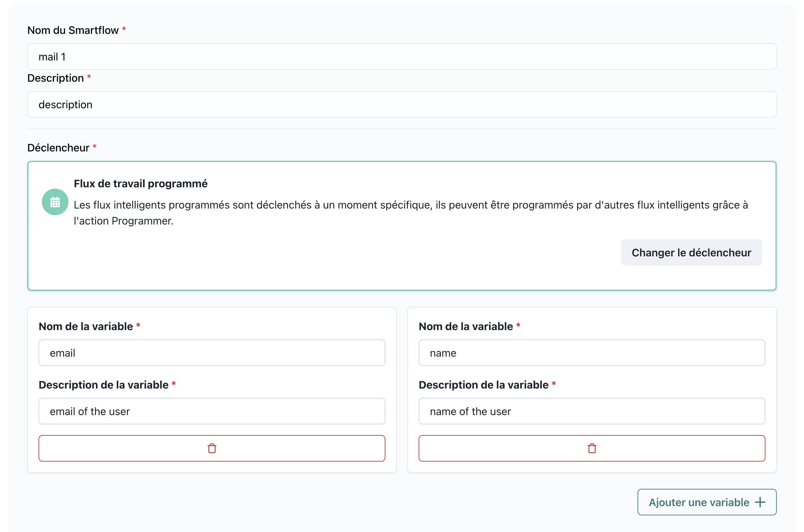This screenshot has height=532, width=804.
Task: Edit the variable name field containing email
Action: tap(212, 353)
